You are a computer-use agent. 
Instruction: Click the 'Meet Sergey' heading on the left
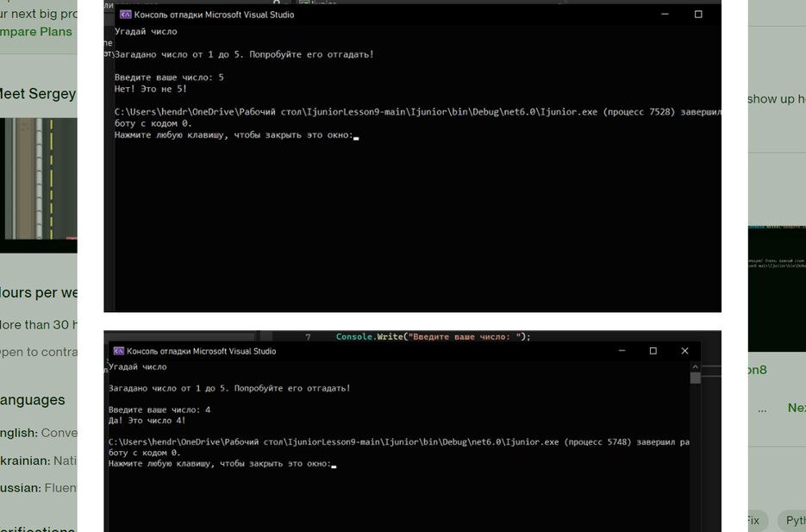click(38, 94)
